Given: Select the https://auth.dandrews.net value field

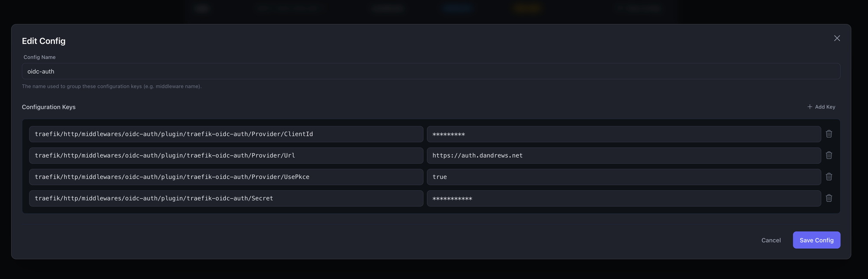Looking at the screenshot, I should click(623, 155).
